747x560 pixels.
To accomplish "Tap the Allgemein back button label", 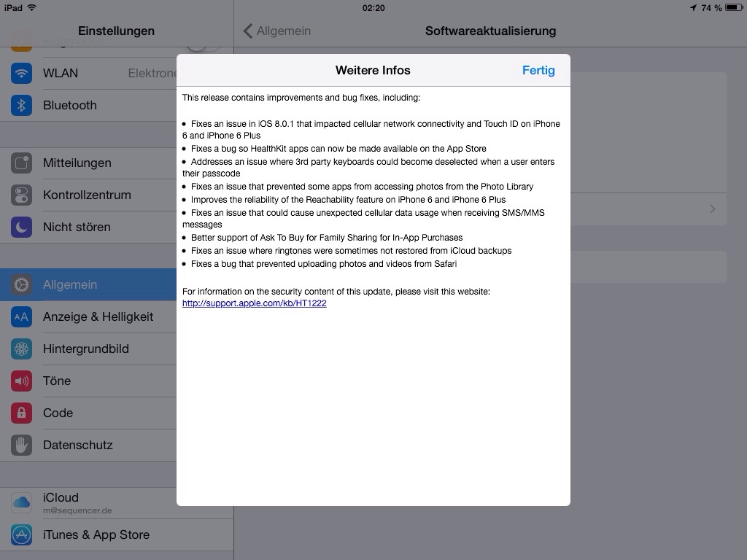I will pos(284,31).
